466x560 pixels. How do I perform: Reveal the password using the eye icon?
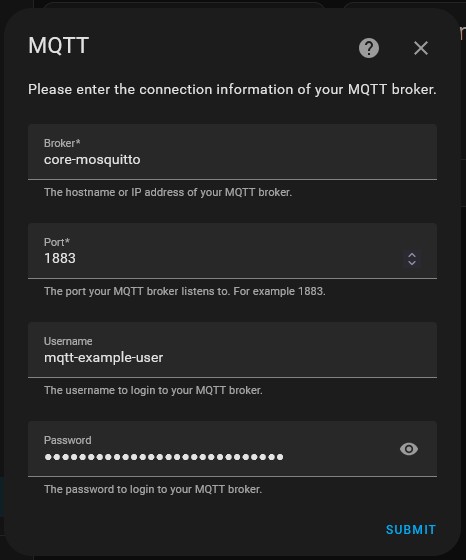(409, 449)
